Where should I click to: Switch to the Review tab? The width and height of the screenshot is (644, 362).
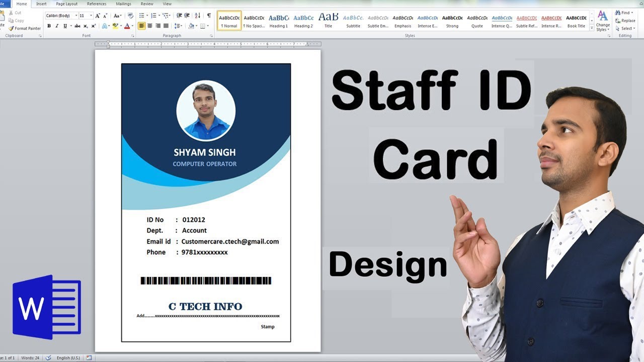(x=147, y=4)
